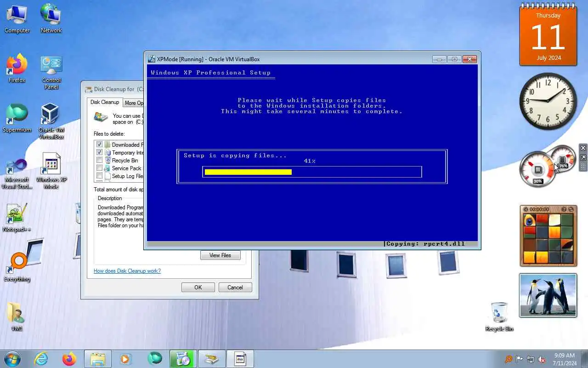
Task: Select the Microsoft Visual Studio desktop shortcut
Action: (x=17, y=173)
